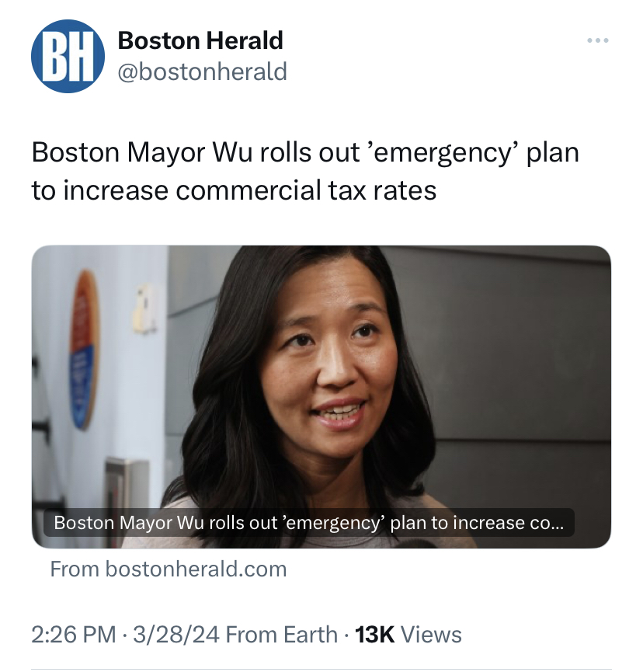Click the divider line below the timestamp row
Image resolution: width=643 pixels, height=672 pixels.
coord(321,669)
